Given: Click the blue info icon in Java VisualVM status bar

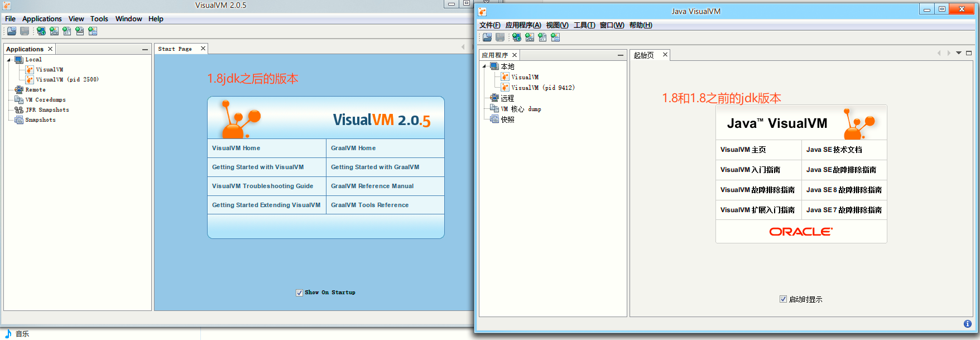Looking at the screenshot, I should pyautogui.click(x=968, y=324).
